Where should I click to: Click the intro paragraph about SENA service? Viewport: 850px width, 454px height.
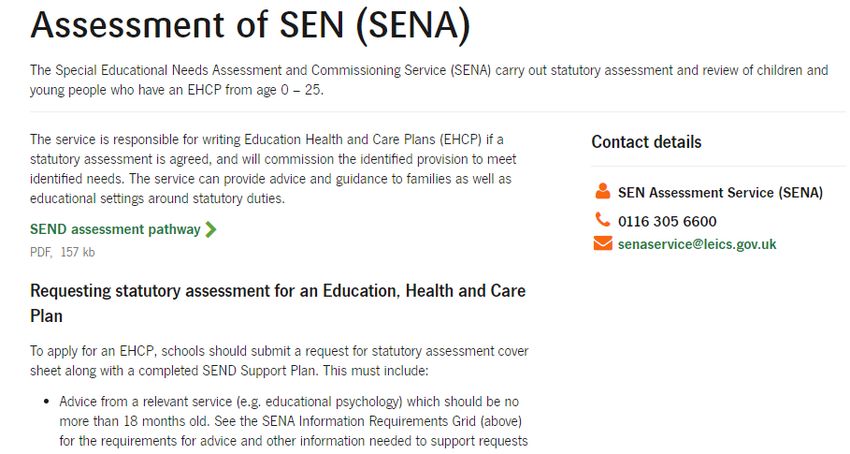pyautogui.click(x=429, y=80)
